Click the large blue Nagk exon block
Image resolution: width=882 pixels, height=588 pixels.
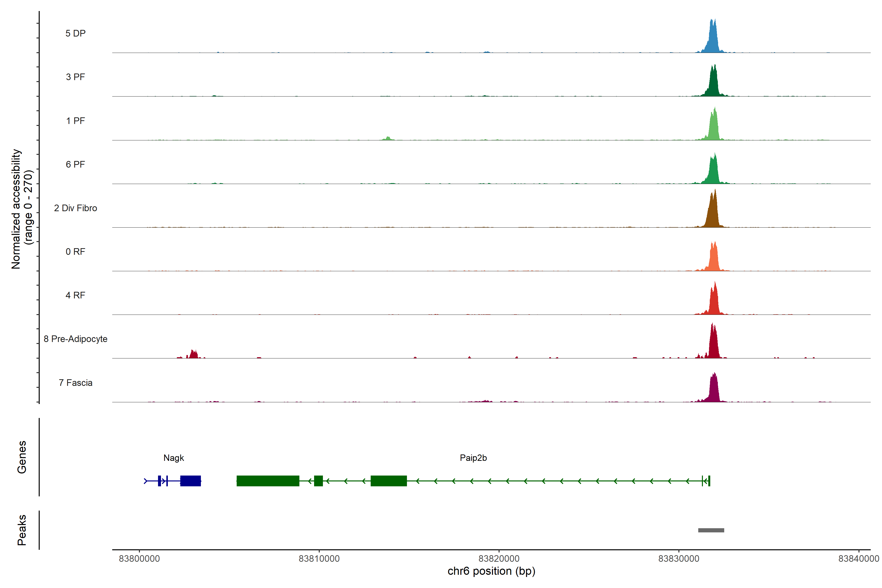pyautogui.click(x=191, y=481)
